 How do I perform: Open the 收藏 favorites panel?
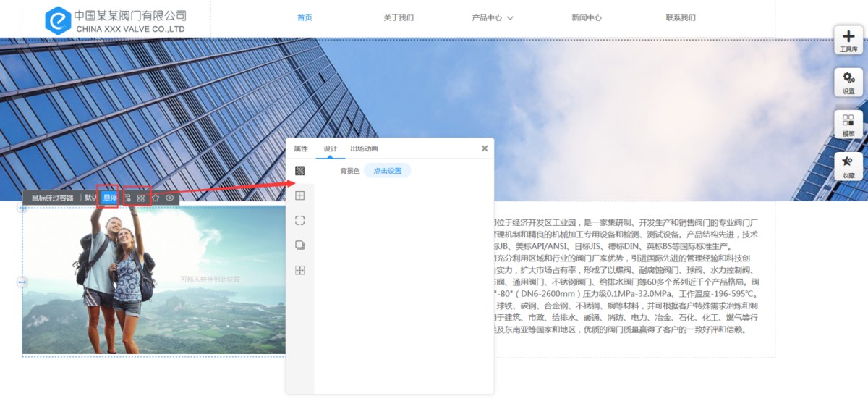coord(848,167)
